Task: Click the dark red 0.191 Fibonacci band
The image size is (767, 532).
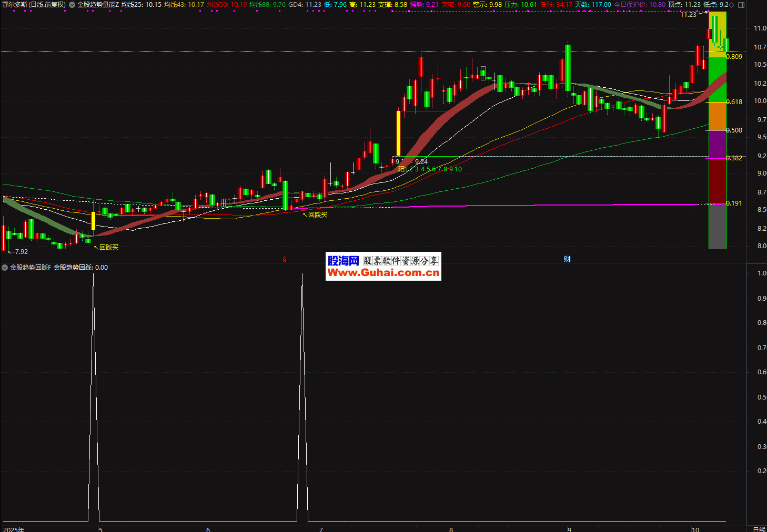Action: click(717, 180)
